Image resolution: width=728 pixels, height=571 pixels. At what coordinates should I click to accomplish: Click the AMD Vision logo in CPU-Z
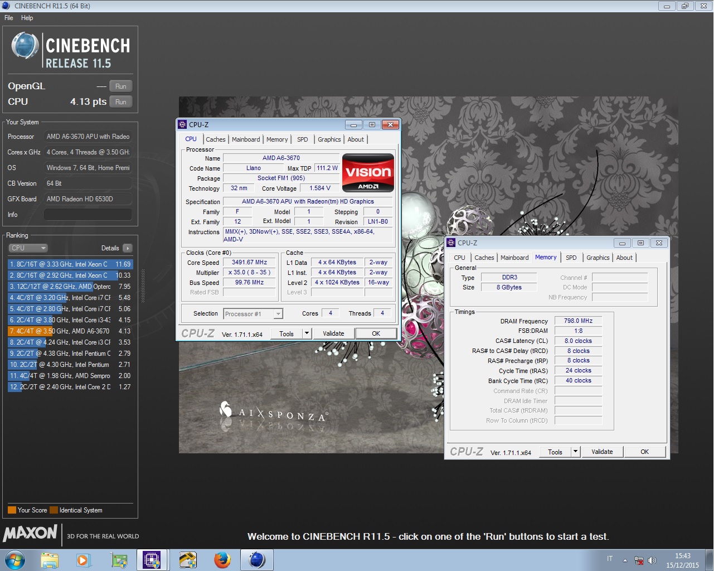point(368,173)
